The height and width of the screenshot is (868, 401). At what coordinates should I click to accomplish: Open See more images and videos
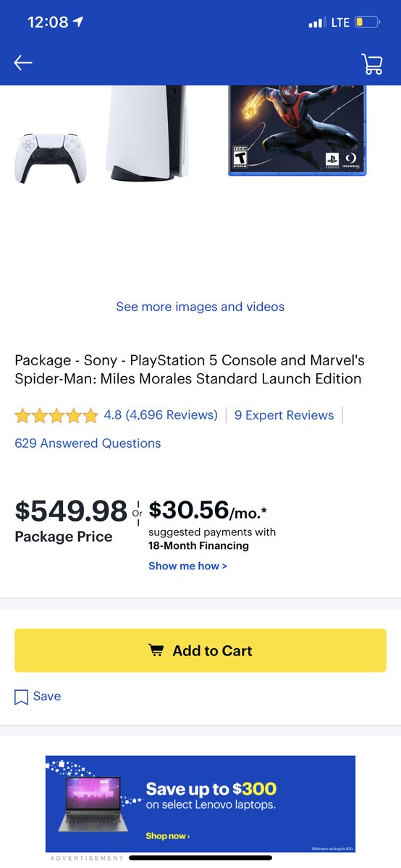[200, 307]
